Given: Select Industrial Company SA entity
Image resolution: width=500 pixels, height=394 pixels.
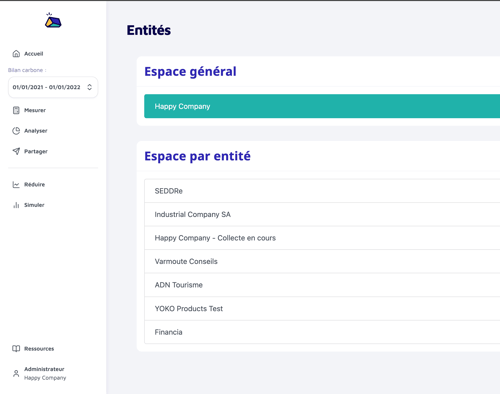Looking at the screenshot, I should coord(322,214).
